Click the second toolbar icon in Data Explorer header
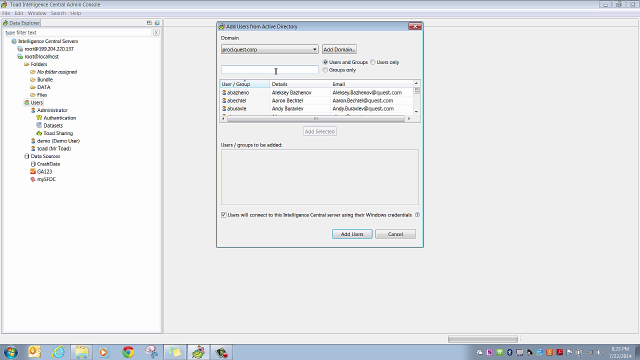Screen dimensions: 640x360 (x=157, y=23)
